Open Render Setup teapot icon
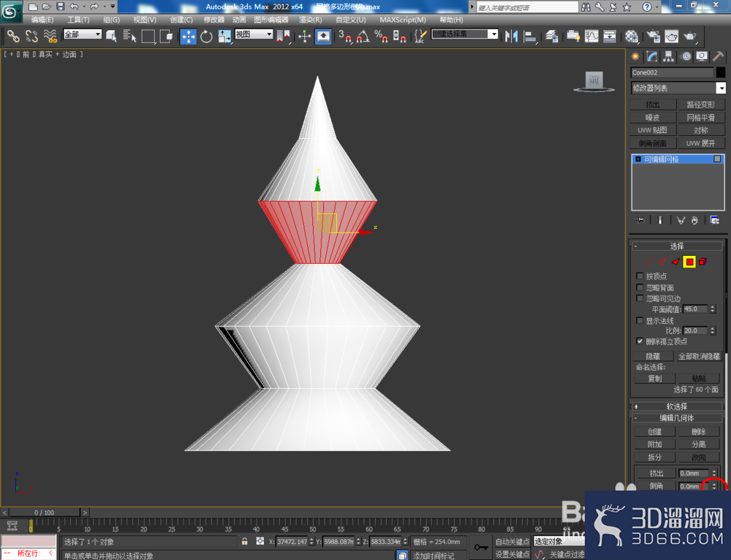This screenshot has height=560, width=731. (654, 36)
